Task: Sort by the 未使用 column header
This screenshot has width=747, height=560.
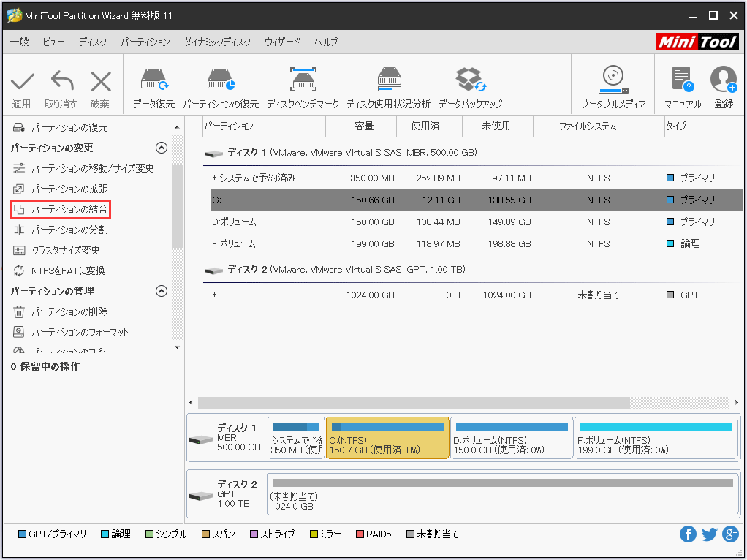Action: point(497,126)
